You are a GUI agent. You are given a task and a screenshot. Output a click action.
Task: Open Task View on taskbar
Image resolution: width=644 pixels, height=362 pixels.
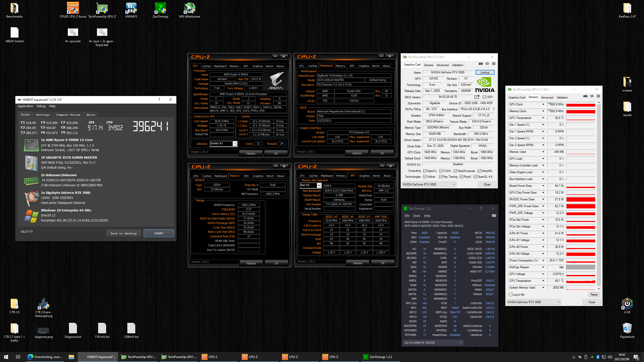pyautogui.click(x=18, y=357)
